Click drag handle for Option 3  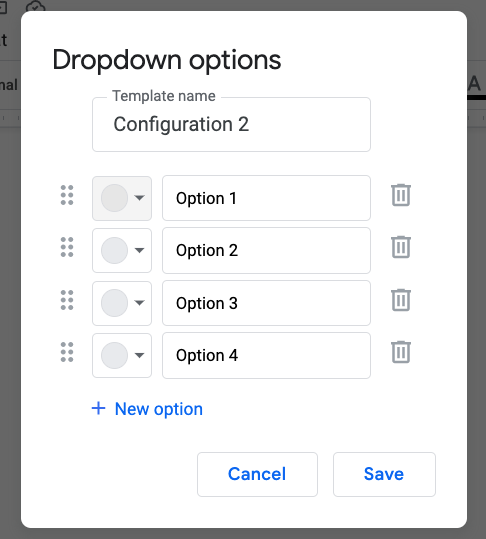(x=67, y=300)
